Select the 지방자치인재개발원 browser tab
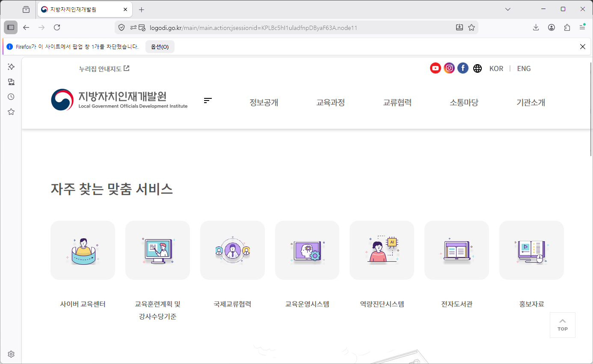This screenshot has width=593, height=364. click(84, 9)
